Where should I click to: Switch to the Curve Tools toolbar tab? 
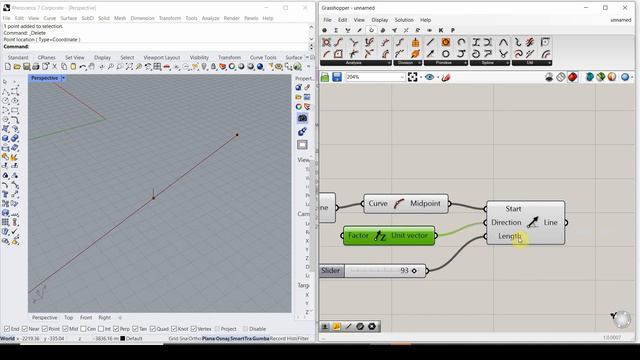pyautogui.click(x=263, y=58)
